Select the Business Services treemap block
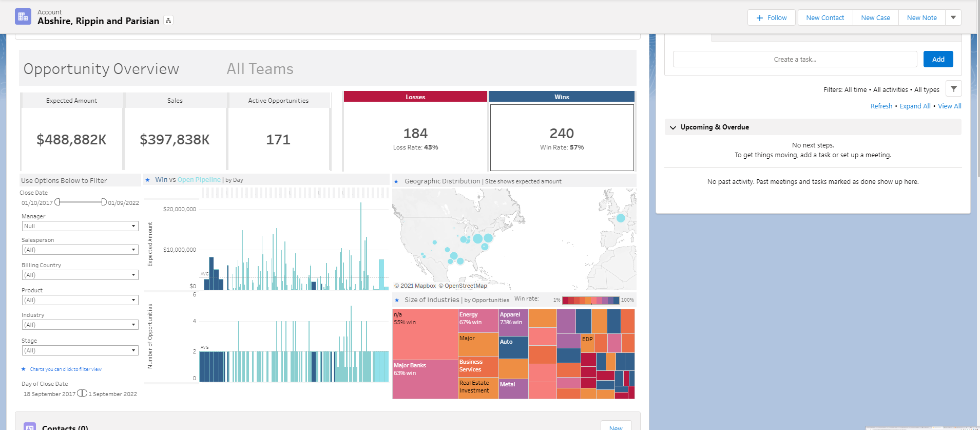This screenshot has width=980, height=430. [x=478, y=367]
